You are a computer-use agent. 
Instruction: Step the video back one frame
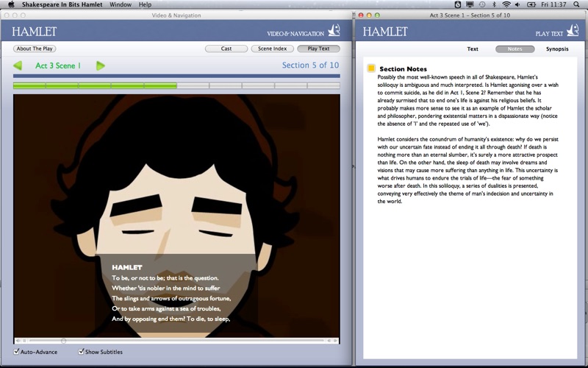(x=329, y=341)
